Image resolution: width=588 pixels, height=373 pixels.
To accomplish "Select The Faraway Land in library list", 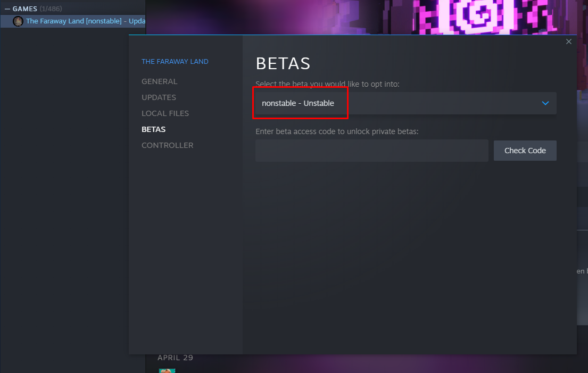I will coord(73,21).
